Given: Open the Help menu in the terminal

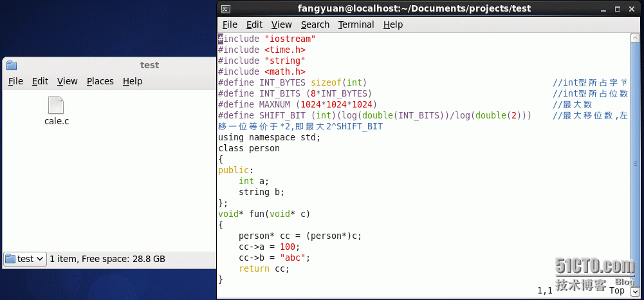Looking at the screenshot, I should point(393,24).
